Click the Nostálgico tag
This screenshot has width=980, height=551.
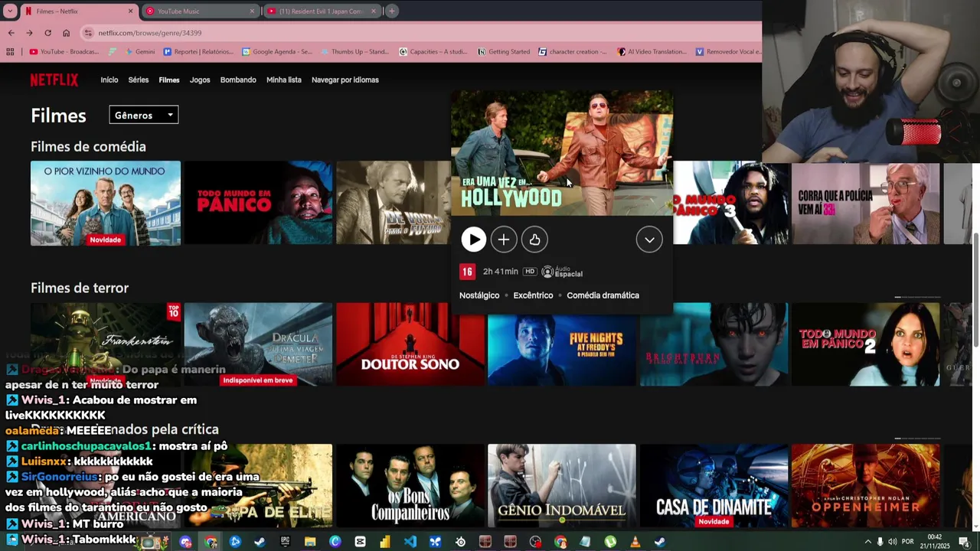479,295
